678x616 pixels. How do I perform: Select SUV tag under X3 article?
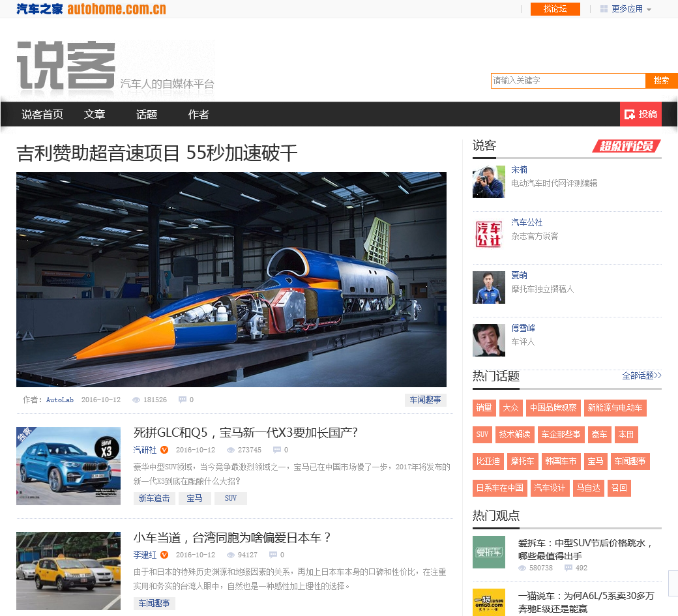(231, 499)
